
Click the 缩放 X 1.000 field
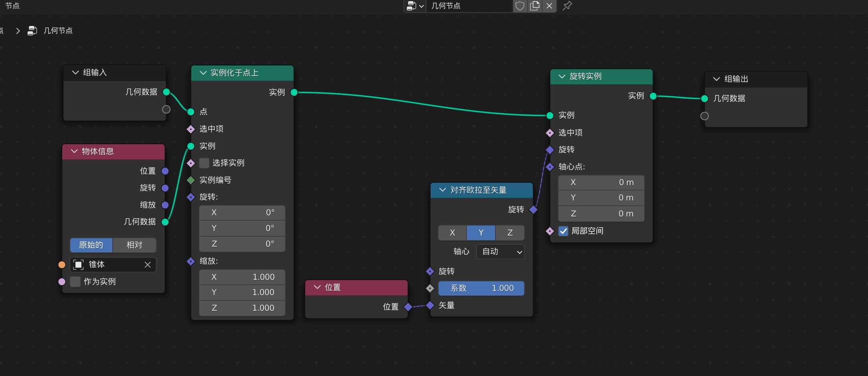242,277
